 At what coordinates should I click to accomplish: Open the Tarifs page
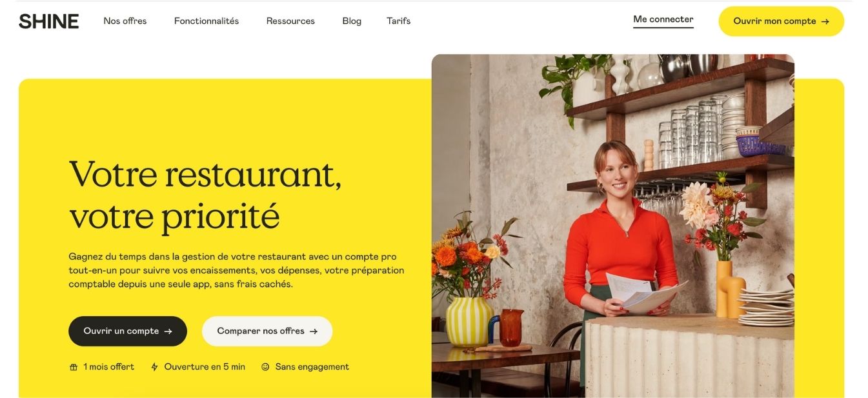(399, 21)
